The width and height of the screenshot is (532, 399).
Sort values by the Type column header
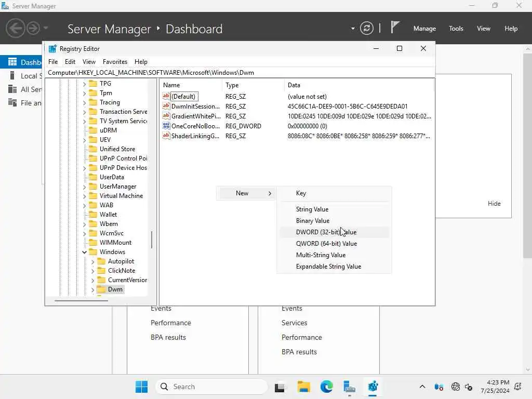click(254, 85)
